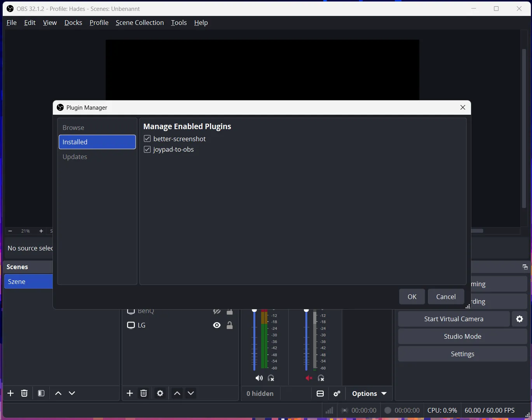Uncheck the joypad-to-obs plugin
Image resolution: width=532 pixels, height=420 pixels.
pyautogui.click(x=147, y=149)
